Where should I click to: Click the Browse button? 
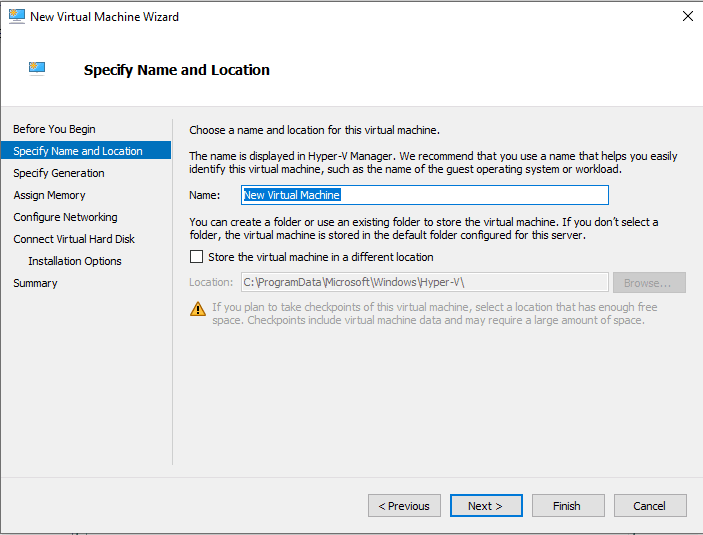tap(649, 283)
